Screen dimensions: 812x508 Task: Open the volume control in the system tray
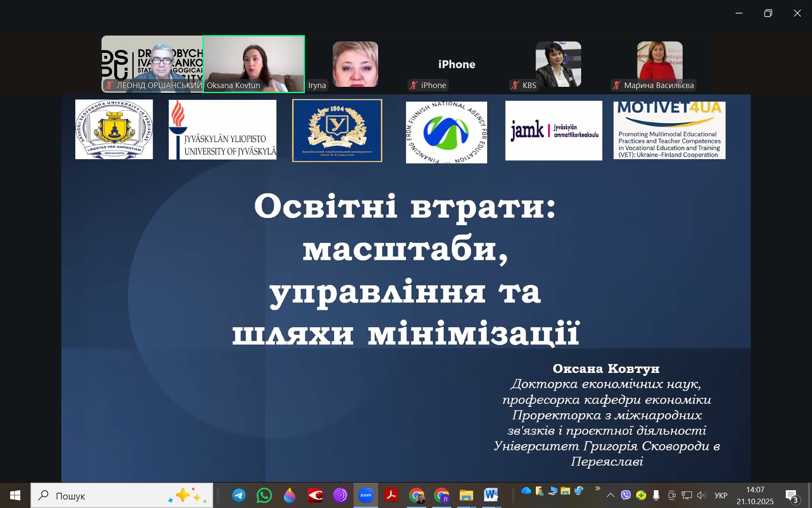(x=702, y=495)
